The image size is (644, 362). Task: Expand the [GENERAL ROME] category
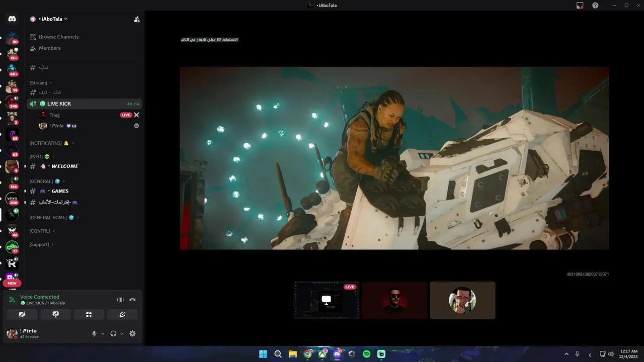pos(54,218)
